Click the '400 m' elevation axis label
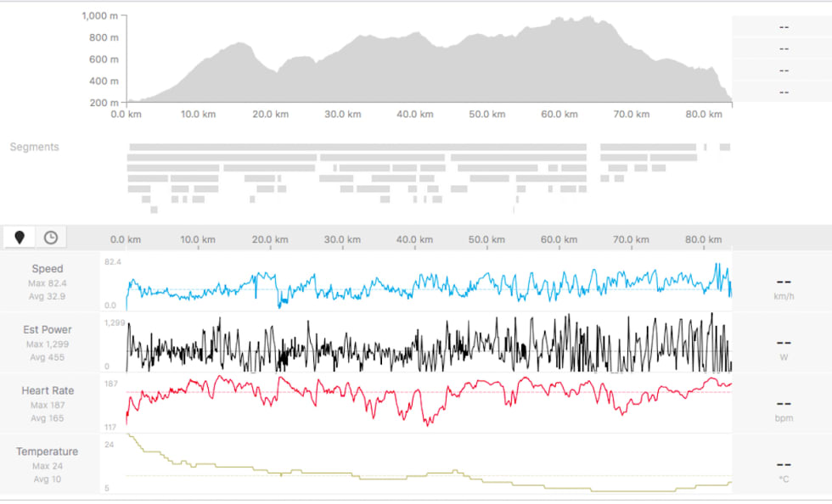This screenshot has height=504, width=832. coord(104,81)
